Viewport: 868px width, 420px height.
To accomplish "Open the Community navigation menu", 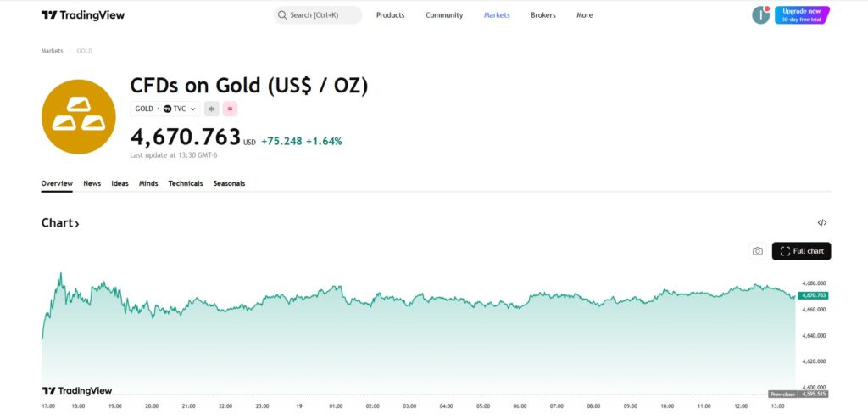I will coord(444,15).
